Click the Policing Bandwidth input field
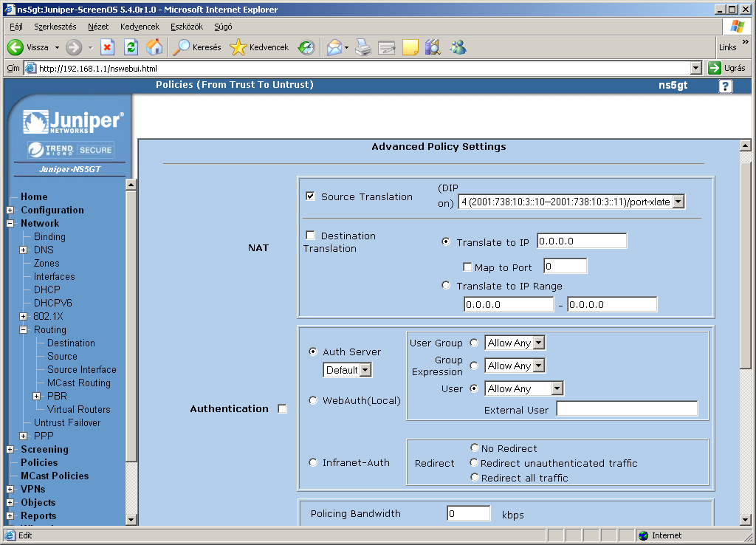The image size is (756, 545). [x=468, y=513]
